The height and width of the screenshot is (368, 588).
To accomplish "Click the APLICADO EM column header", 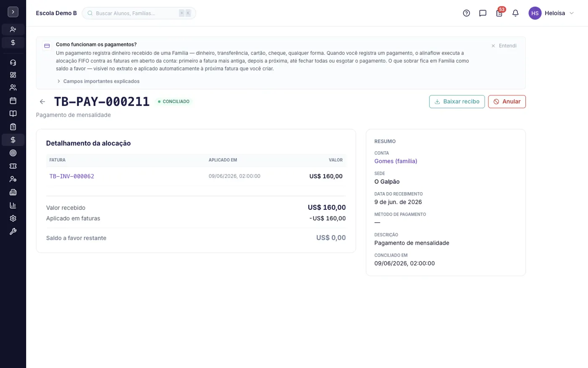I will pos(223,160).
